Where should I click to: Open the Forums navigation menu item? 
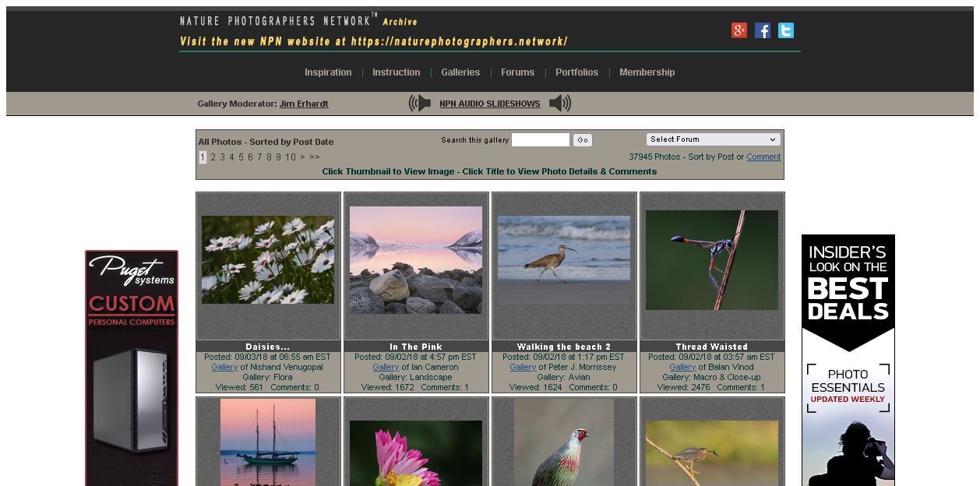click(x=517, y=72)
